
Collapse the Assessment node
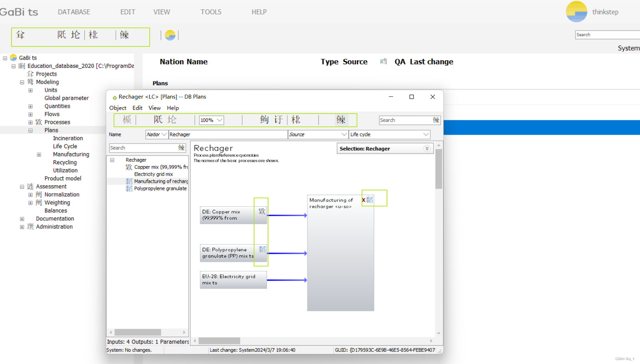pos(22,187)
